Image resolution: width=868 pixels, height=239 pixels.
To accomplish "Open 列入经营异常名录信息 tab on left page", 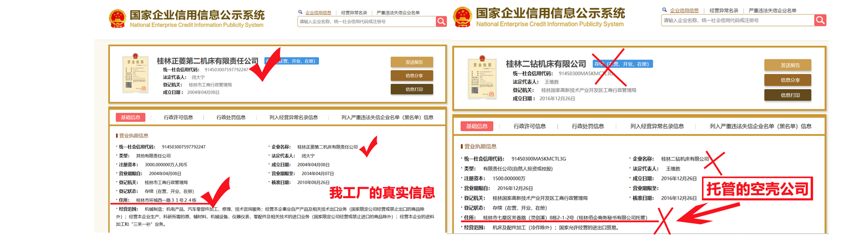I will tap(293, 117).
